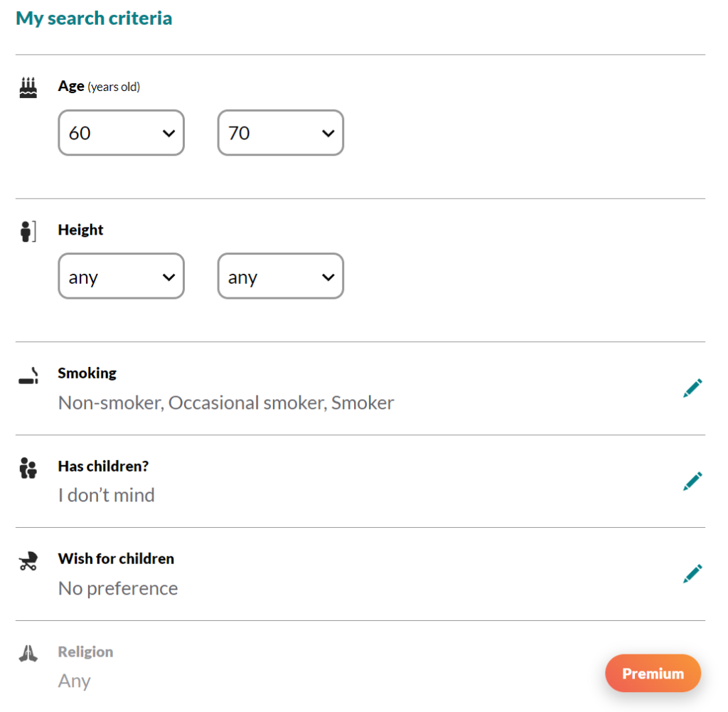Click the stroller Wish for children icon
Image resolution: width=728 pixels, height=712 pixels.
pos(28,561)
